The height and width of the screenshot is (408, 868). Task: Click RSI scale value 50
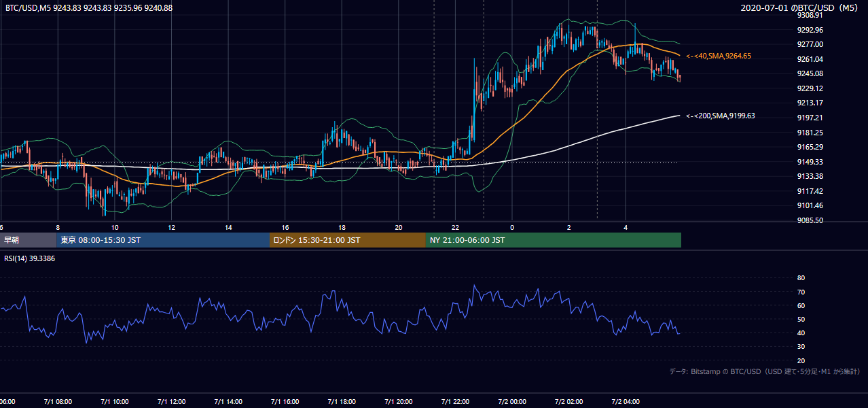[x=801, y=319]
